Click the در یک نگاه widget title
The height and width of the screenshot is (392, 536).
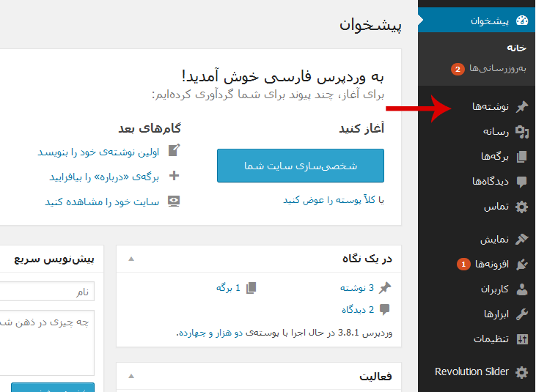pos(367,259)
